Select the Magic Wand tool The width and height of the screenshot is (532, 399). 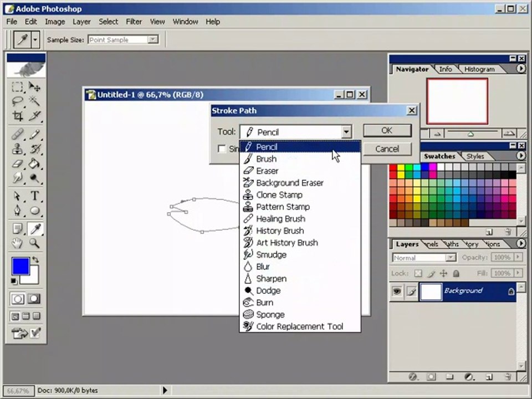pos(34,101)
